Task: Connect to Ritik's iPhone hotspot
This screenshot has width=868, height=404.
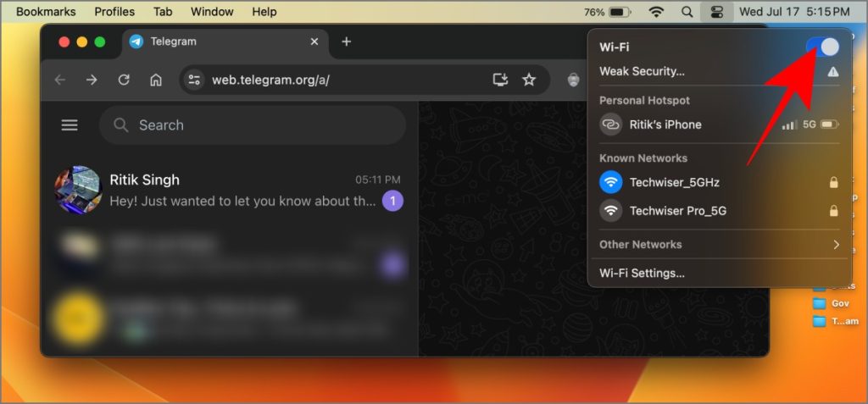Action: click(x=719, y=125)
